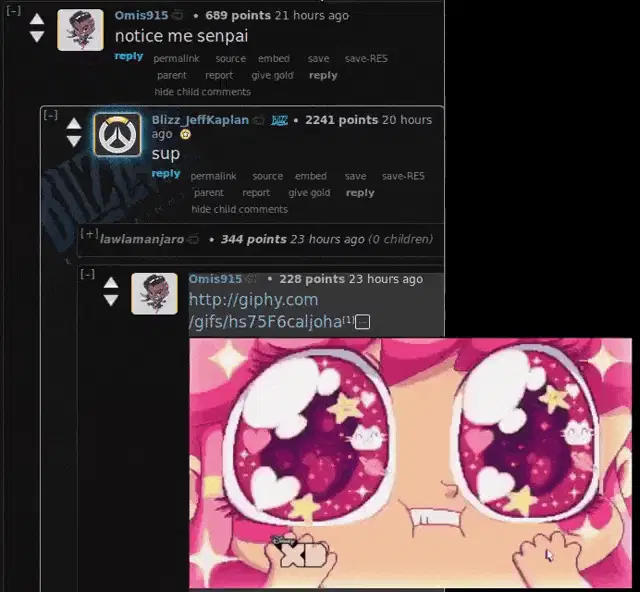Click 'give gold' under the 'sup' comment
Image resolution: width=640 pixels, height=592 pixels.
click(x=309, y=193)
